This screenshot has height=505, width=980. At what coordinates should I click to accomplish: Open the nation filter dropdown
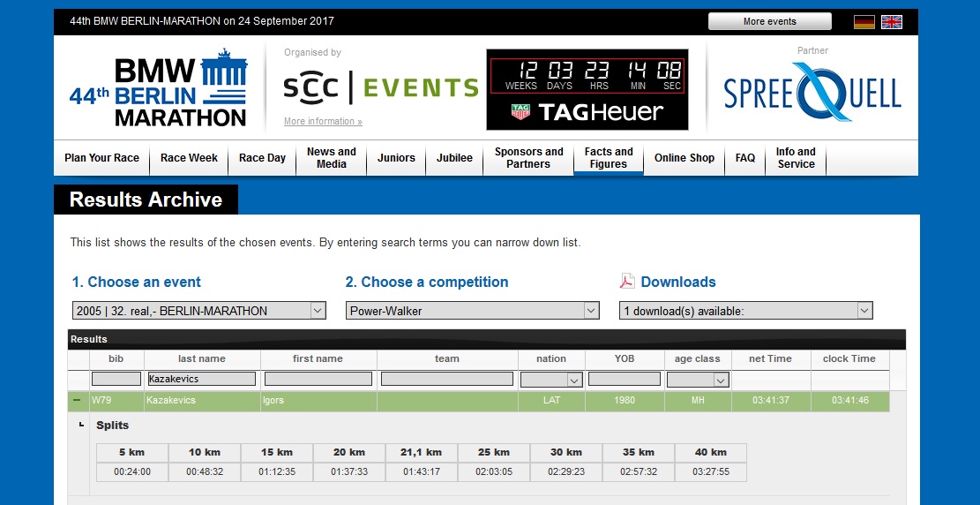551,380
